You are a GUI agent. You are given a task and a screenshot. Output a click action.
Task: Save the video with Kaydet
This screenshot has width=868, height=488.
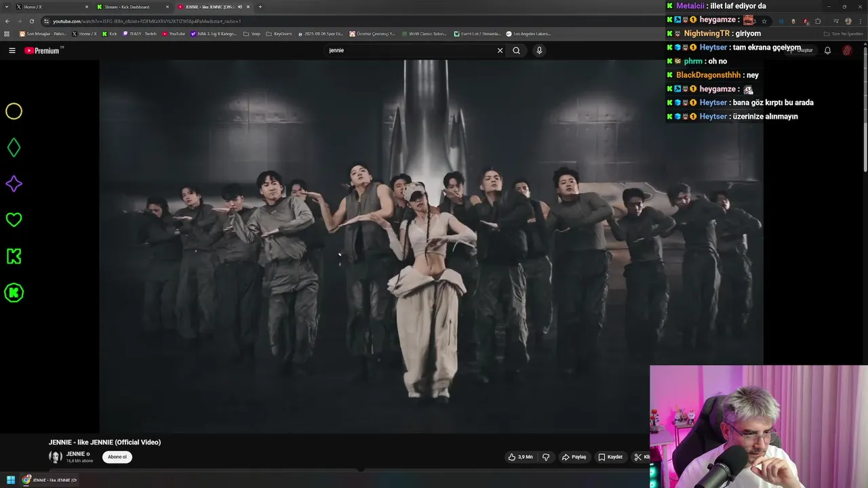pyautogui.click(x=610, y=457)
